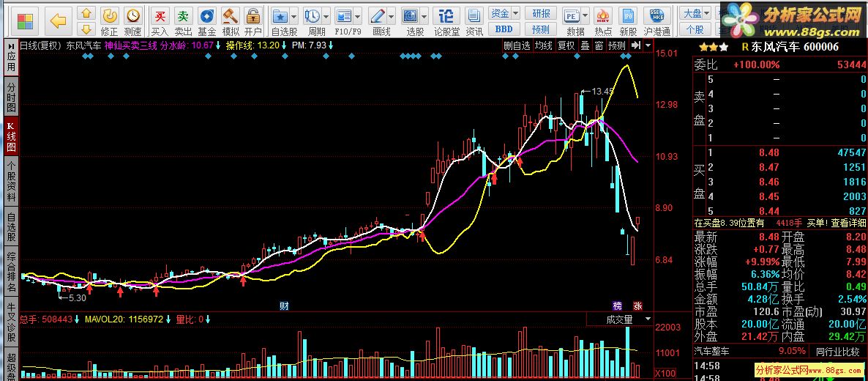Viewport: 868px width, 381px height.
Task: Switch to the 自选股 side tab
Action: [x=11, y=226]
